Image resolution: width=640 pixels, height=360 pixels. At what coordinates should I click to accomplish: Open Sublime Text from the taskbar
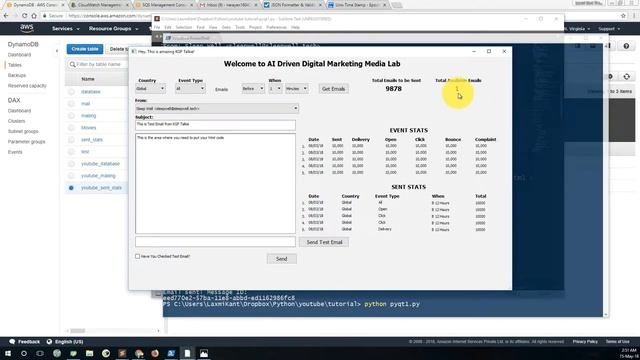(x=122, y=353)
